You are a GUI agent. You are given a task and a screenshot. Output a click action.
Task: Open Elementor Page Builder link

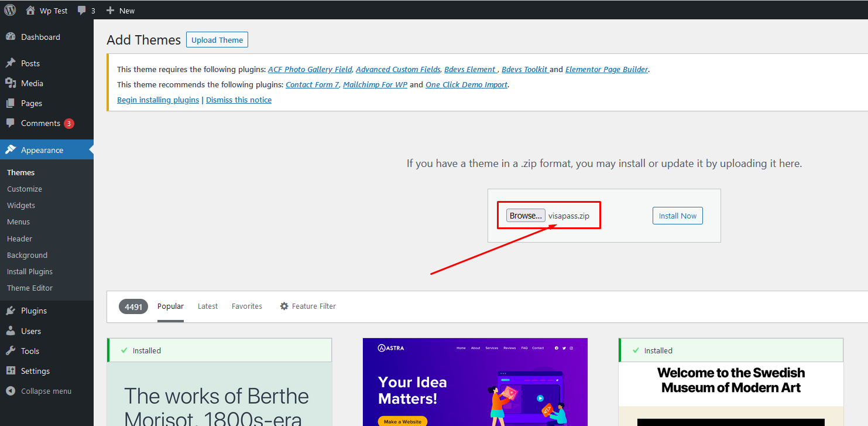[x=607, y=69]
